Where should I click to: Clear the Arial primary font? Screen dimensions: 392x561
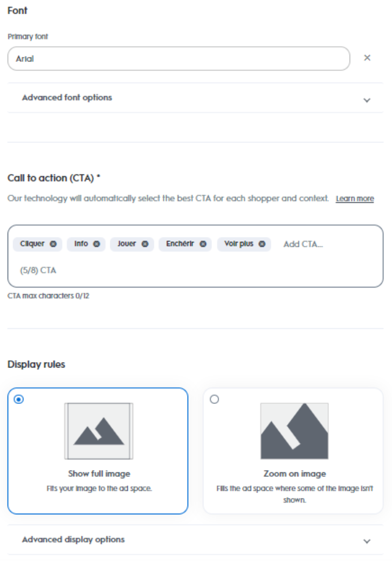(367, 58)
